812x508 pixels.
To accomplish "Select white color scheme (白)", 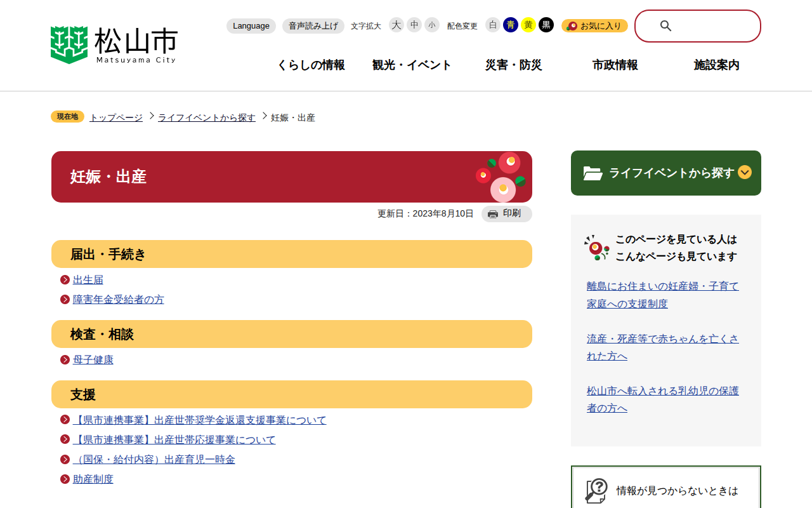I will pyautogui.click(x=493, y=25).
